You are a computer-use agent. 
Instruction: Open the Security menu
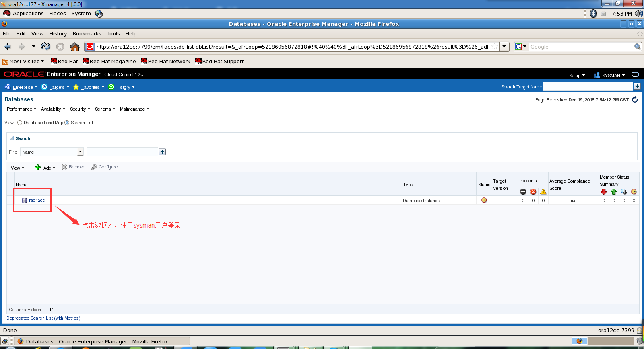pyautogui.click(x=80, y=109)
